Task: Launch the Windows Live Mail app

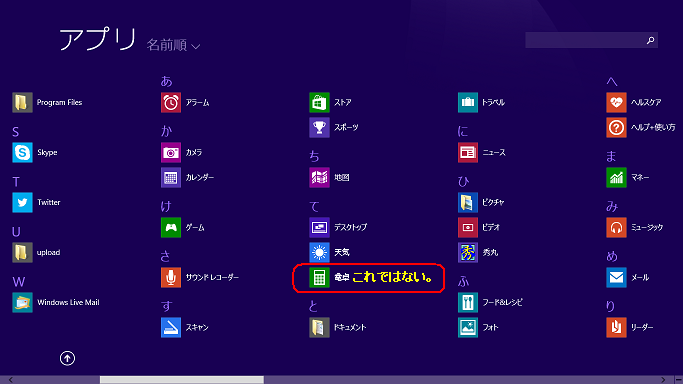Action: 22,302
